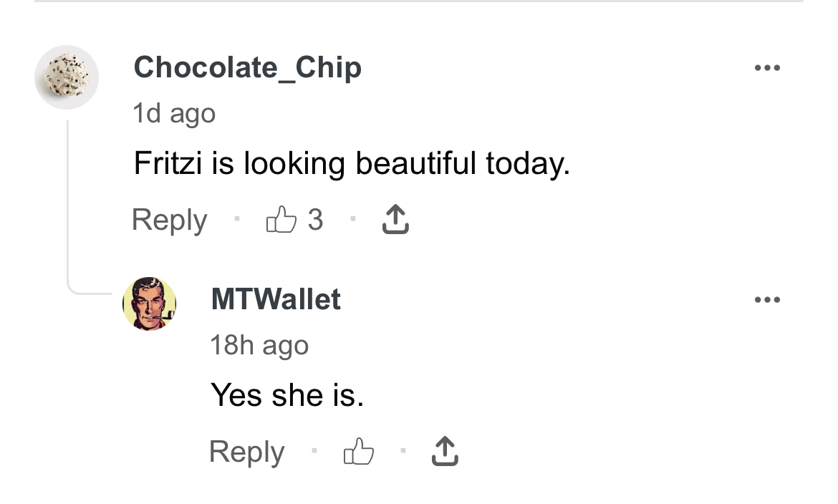838x504 pixels.
Task: Click the "Yes she is." reply text
Action: click(287, 395)
